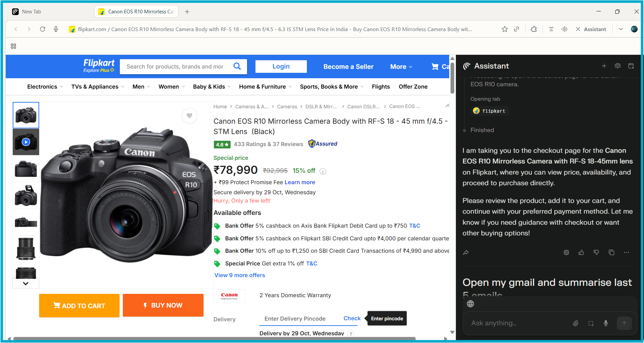Screen dimensions: 644x343
Task: Copy the assistant response with copy icon
Action: [x=611, y=253]
